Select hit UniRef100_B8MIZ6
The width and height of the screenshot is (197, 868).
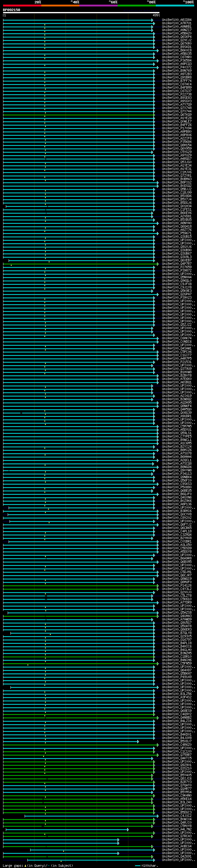176,450
